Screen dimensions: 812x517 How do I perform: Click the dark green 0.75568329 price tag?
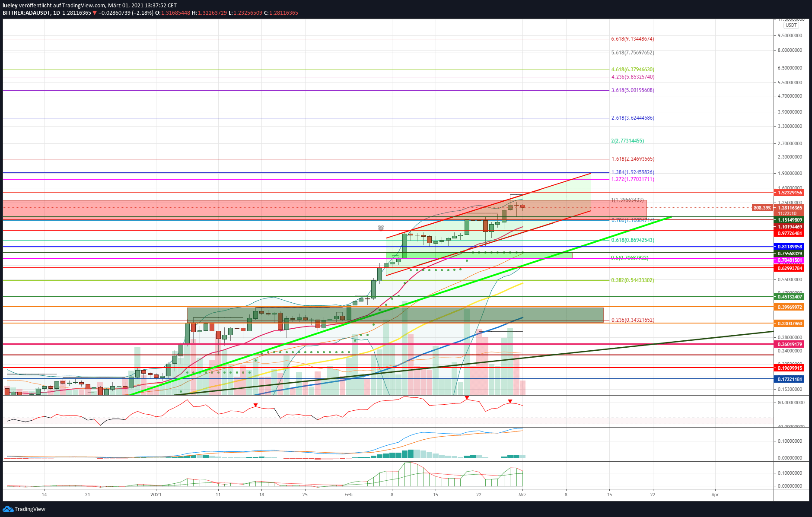tap(790, 254)
